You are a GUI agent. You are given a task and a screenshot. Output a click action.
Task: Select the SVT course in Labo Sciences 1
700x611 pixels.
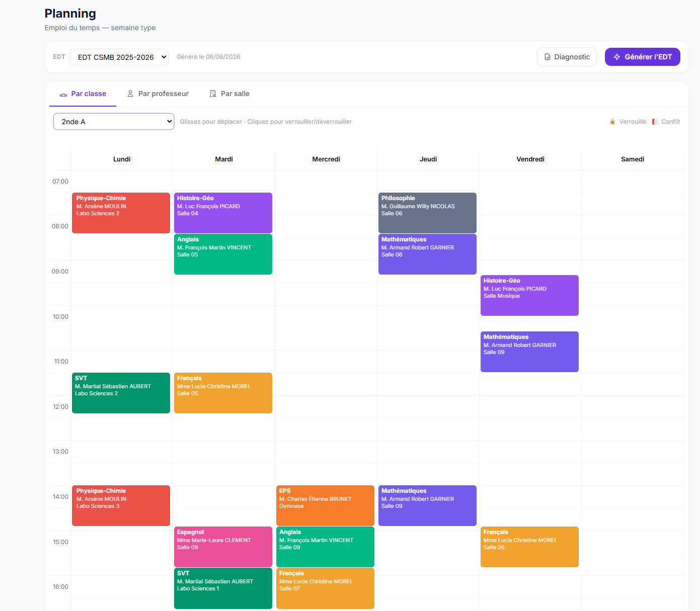point(223,588)
